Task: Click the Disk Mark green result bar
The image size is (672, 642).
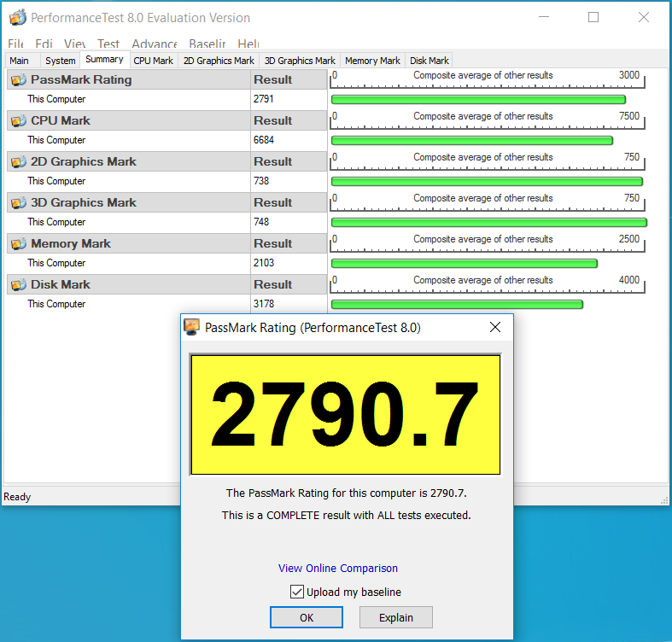Action: 457,304
